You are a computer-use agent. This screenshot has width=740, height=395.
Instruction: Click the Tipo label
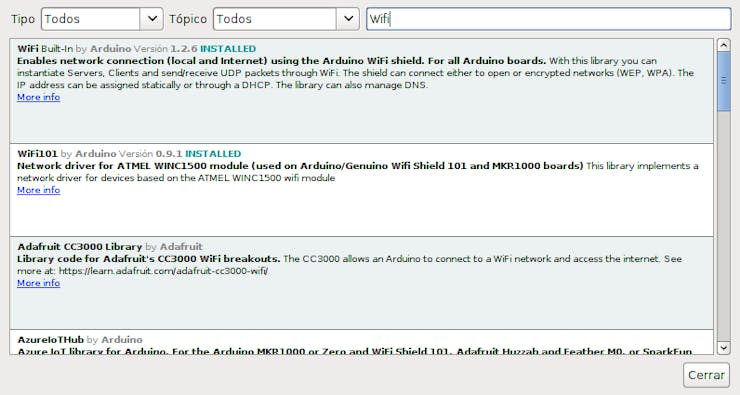(23, 19)
